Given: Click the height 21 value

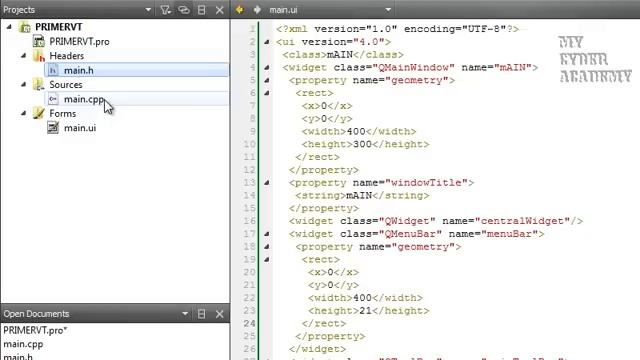Looking at the screenshot, I should 365,311.
